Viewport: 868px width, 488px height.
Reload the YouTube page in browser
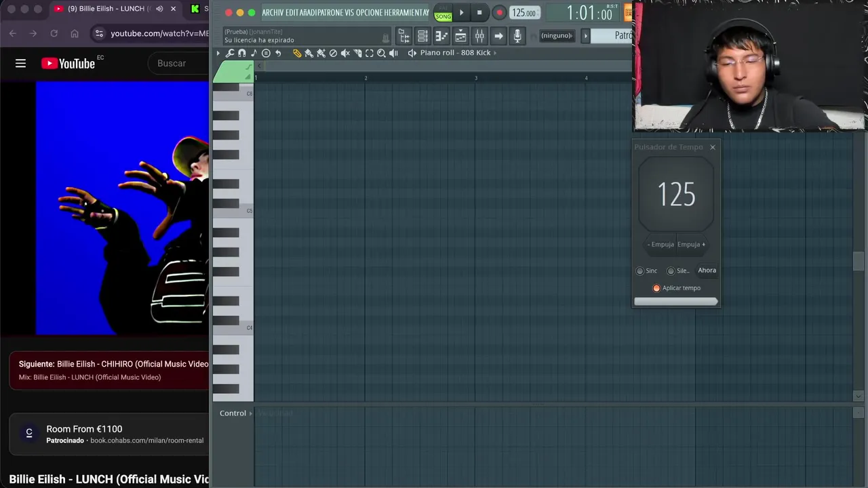(54, 33)
